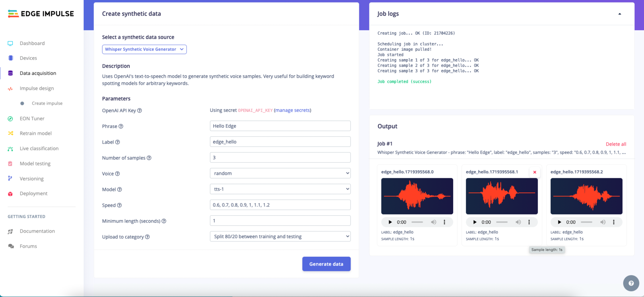
Task: Show help for OpenAI API Key
Action: click(140, 111)
